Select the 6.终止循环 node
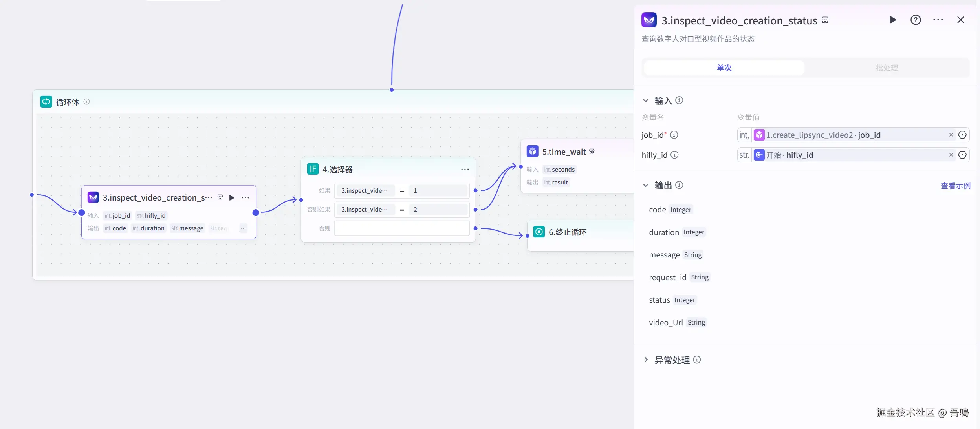This screenshot has width=980, height=429. click(x=567, y=232)
